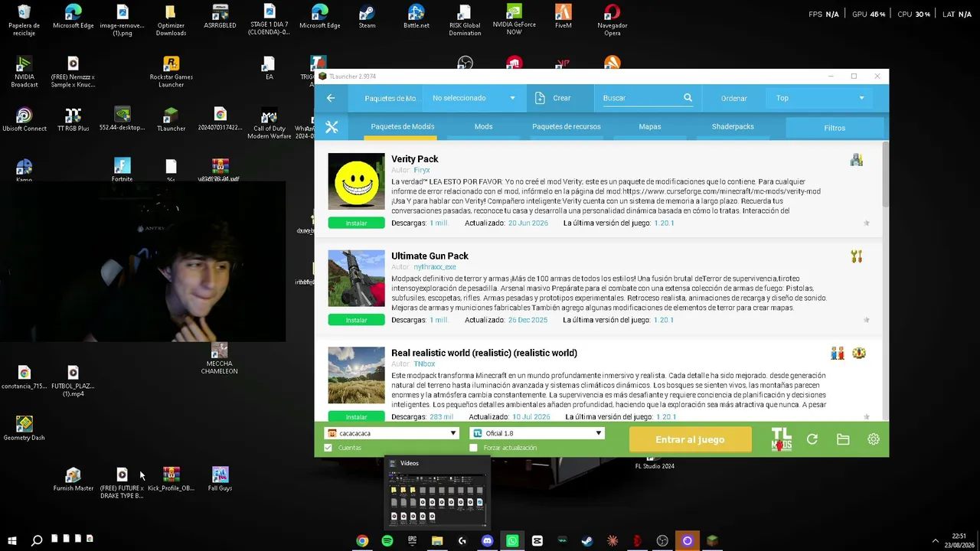Open the Filtros panel button
This screenshot has height=551, width=980.
[835, 128]
